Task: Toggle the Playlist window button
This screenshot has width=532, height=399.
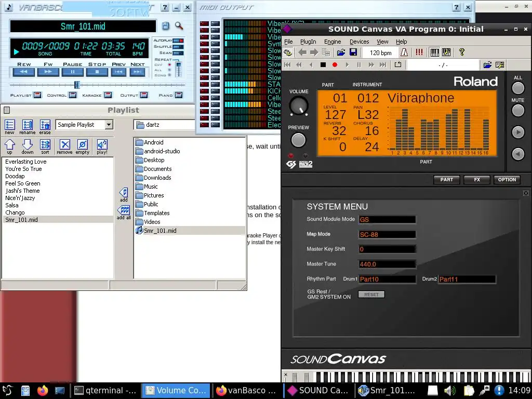Action: click(37, 95)
